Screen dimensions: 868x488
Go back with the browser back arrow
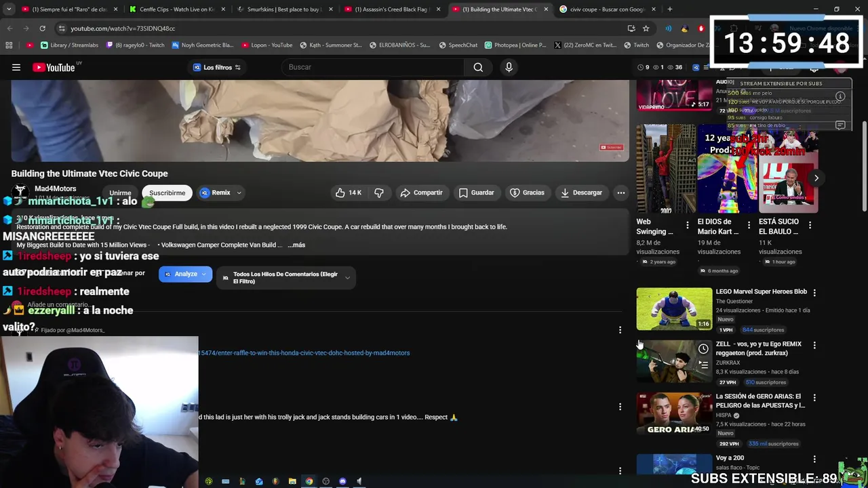[x=9, y=28]
